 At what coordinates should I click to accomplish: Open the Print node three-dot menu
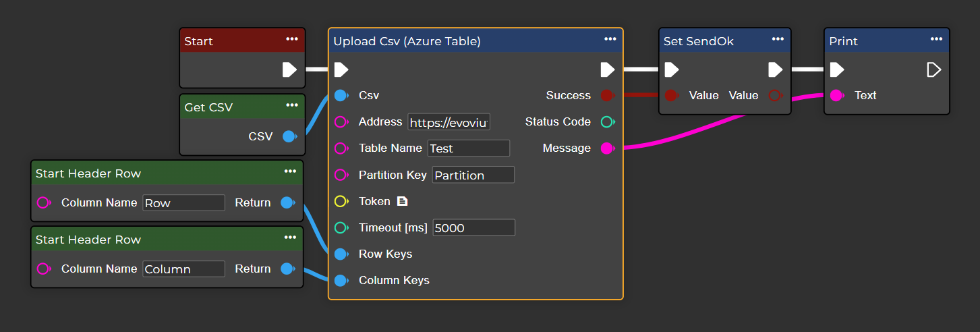(936, 39)
